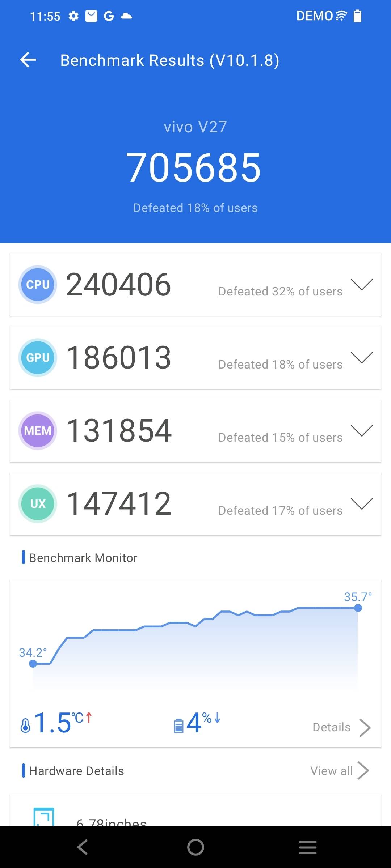This screenshot has height=868, width=391.
Task: Tap the status bar settings gear
Action: [73, 16]
